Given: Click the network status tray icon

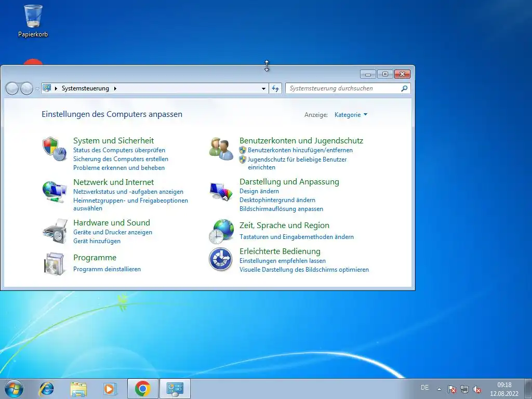Looking at the screenshot, I should (464, 389).
